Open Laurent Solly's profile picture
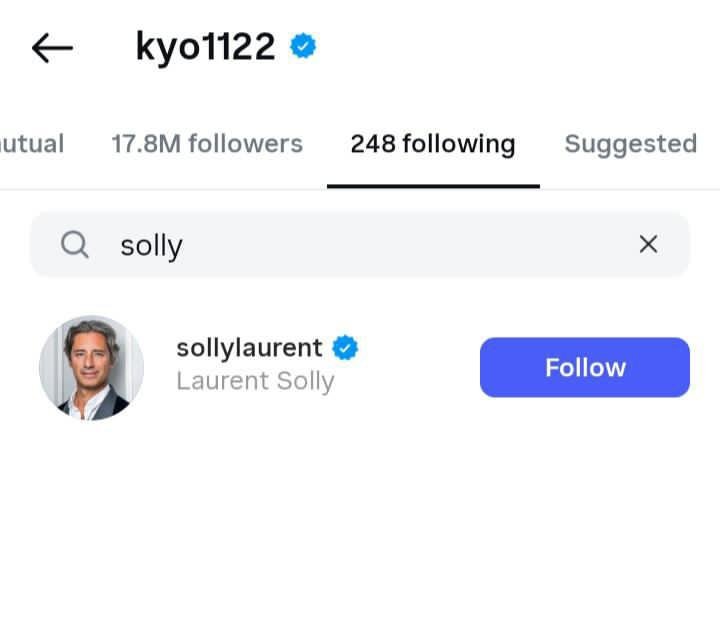The image size is (720, 634). tap(91, 367)
